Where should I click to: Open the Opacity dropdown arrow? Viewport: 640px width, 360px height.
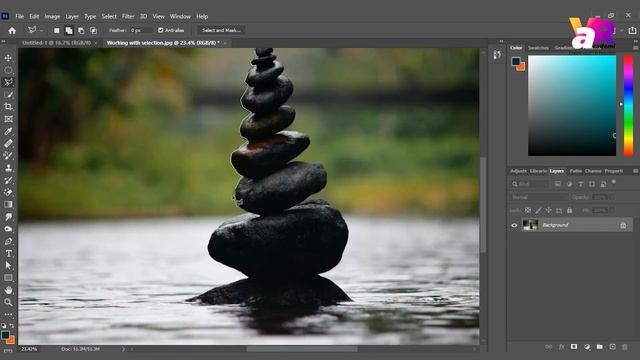612,197
